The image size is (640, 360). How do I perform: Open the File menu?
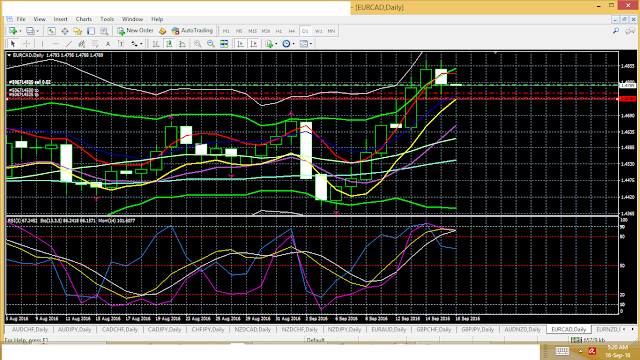click(x=21, y=19)
